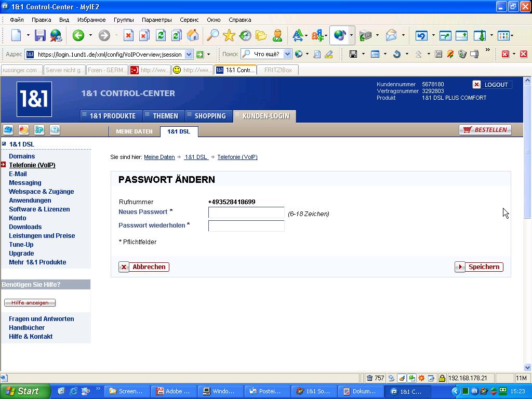Open the history clock icon
This screenshot has height=399, width=532.
245,35
